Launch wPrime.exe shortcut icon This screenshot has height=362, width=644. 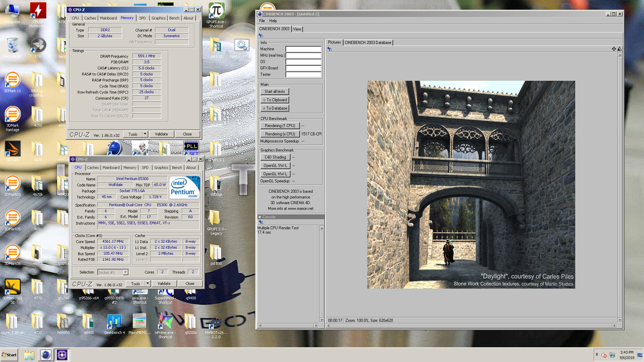tap(165, 326)
